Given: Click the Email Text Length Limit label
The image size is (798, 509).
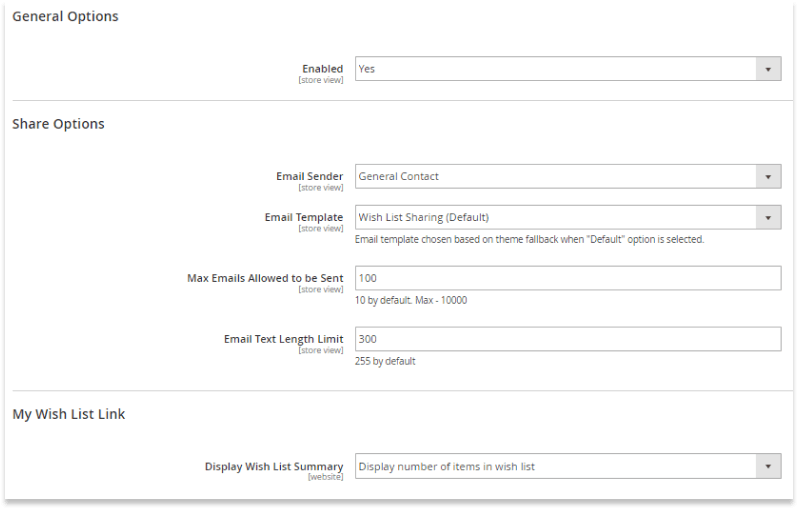Looking at the screenshot, I should pyautogui.click(x=283, y=339).
